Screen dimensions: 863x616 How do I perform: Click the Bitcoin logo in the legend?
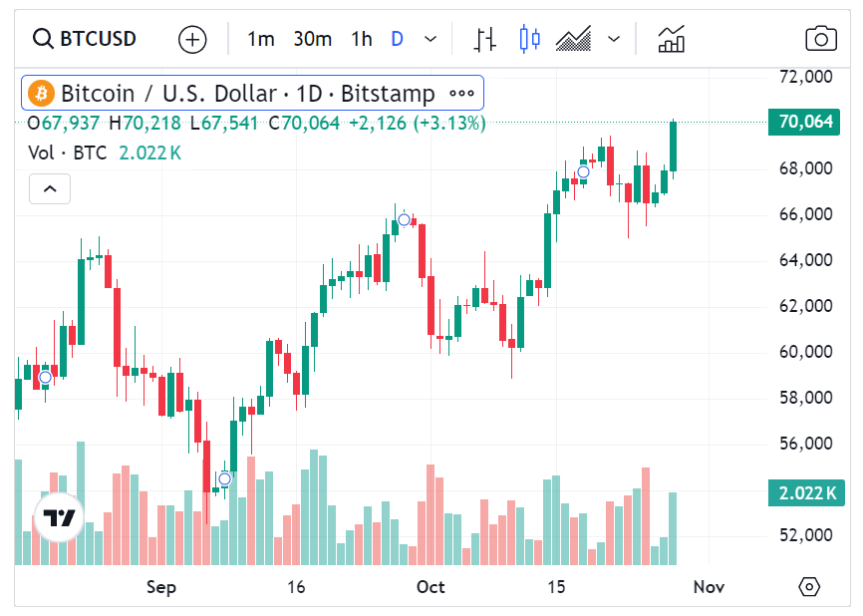pos(40,94)
